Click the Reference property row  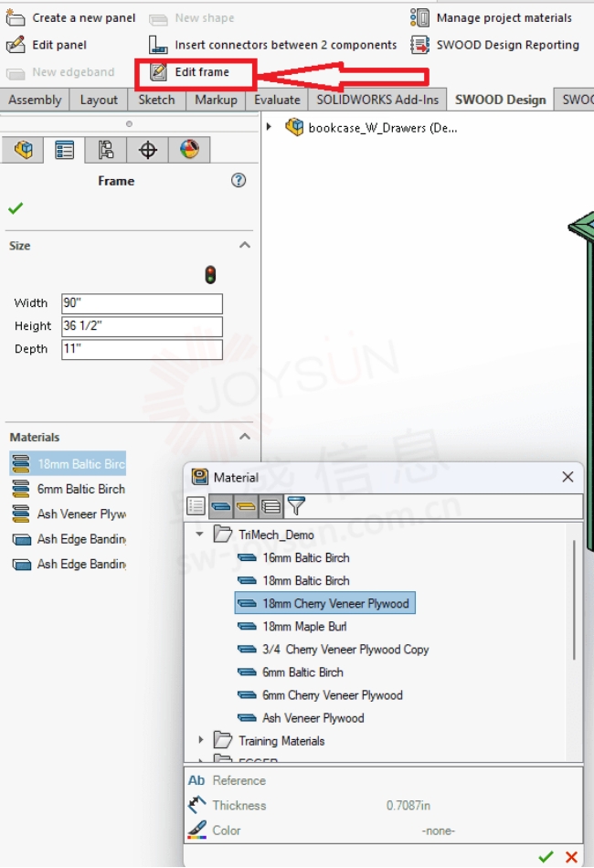tap(384, 780)
